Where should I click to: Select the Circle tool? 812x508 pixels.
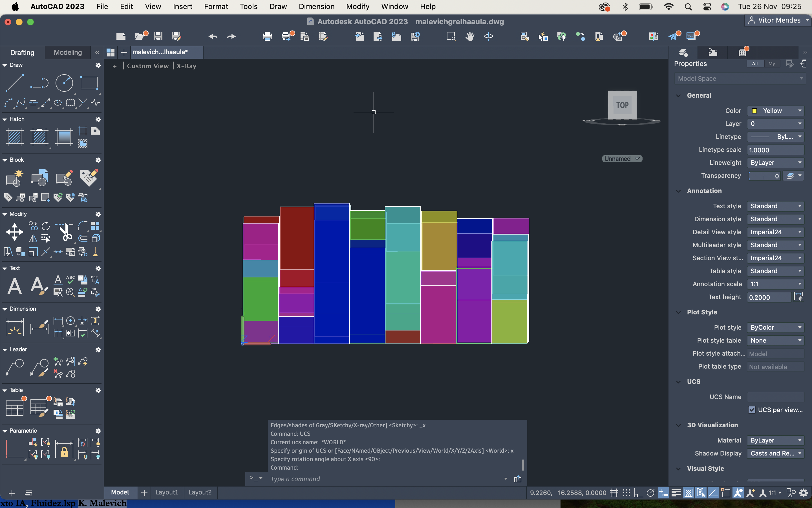tap(64, 83)
